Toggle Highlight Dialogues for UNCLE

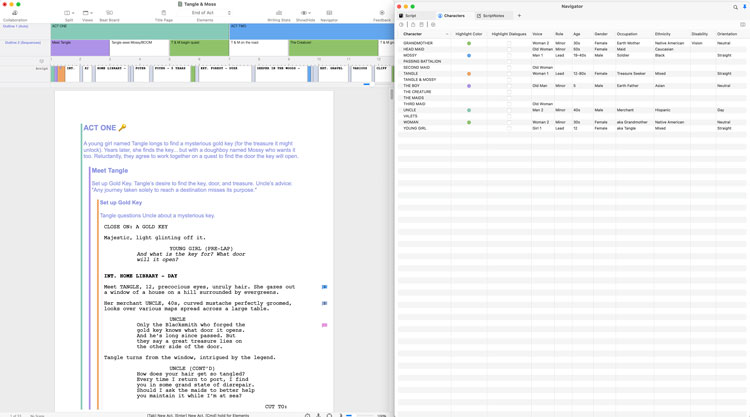pyautogui.click(x=509, y=110)
